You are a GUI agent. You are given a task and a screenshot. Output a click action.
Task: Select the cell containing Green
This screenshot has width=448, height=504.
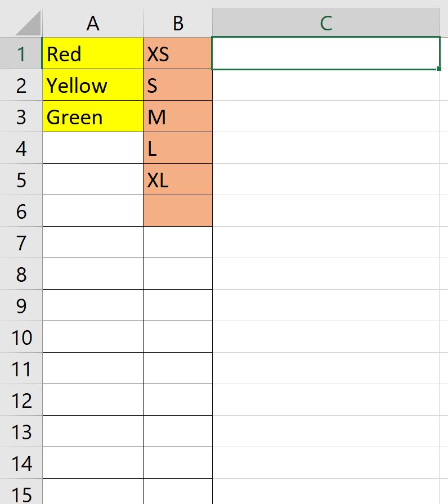click(x=92, y=117)
